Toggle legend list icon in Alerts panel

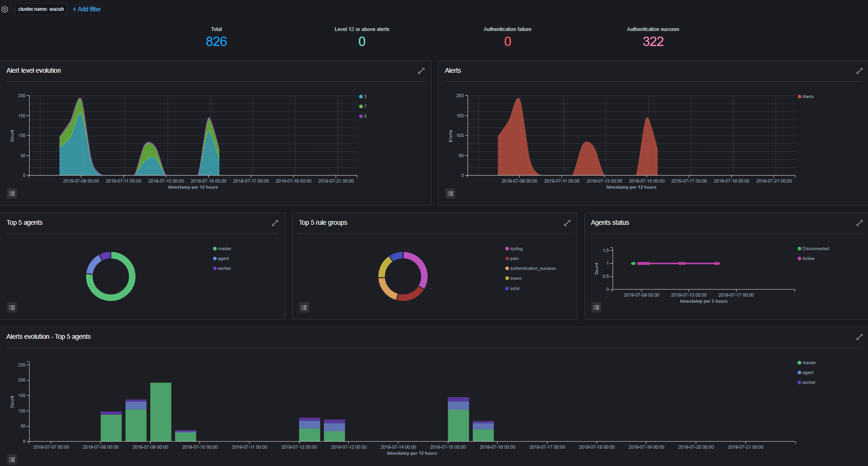coord(450,193)
